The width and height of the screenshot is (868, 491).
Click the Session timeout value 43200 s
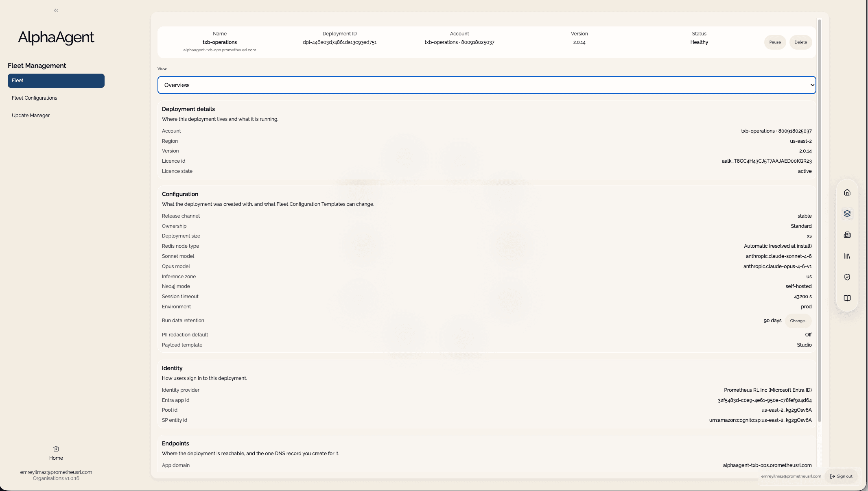[x=802, y=297]
